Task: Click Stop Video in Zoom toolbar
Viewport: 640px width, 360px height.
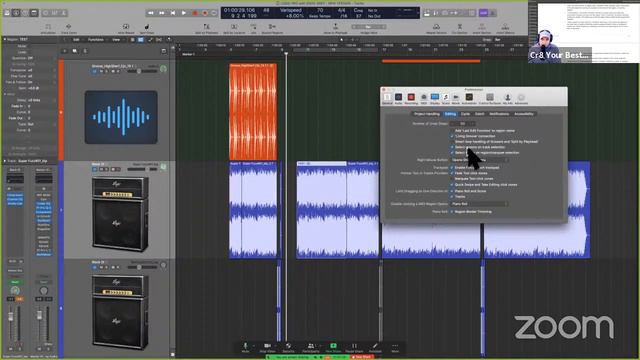Action: click(x=267, y=348)
